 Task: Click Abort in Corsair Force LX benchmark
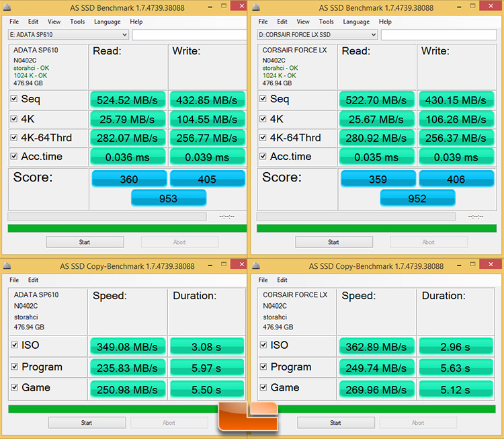coord(429,242)
